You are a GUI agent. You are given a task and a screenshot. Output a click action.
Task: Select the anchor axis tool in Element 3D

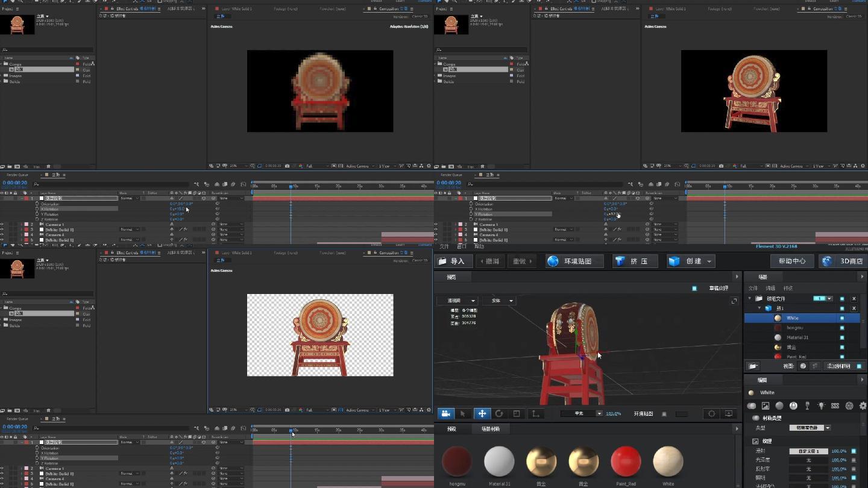click(535, 413)
